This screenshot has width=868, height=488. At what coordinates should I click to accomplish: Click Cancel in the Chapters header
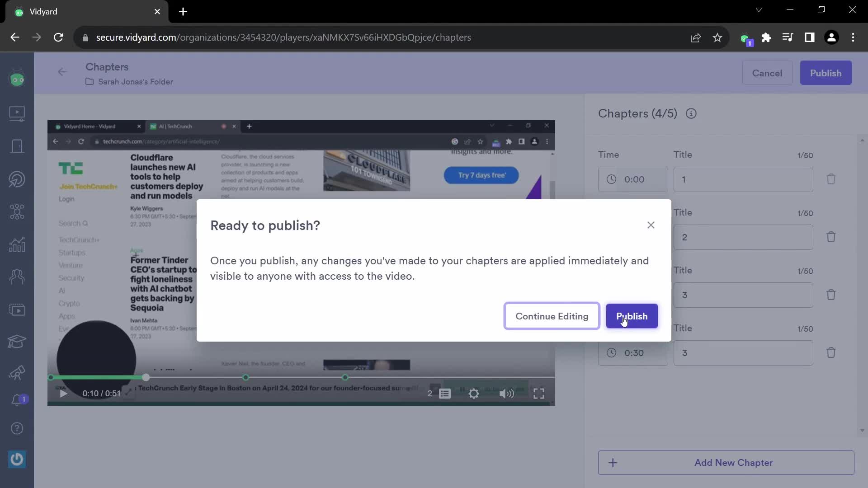tap(767, 73)
